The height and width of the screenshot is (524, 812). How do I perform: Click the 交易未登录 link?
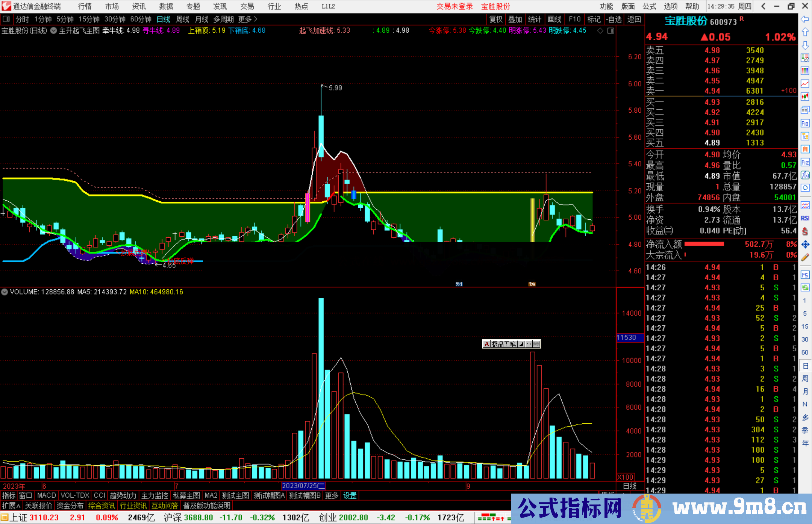click(x=454, y=6)
